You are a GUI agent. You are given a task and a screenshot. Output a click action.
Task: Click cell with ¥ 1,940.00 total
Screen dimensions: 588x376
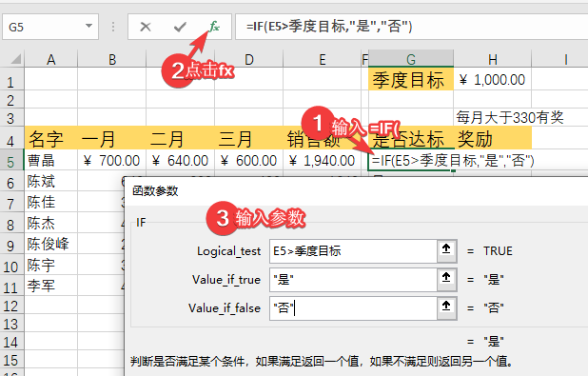tap(323, 161)
